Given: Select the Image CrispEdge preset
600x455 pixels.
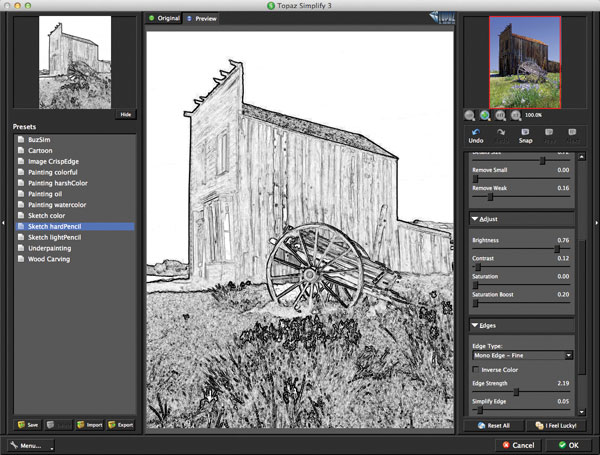Looking at the screenshot, I should (75, 161).
